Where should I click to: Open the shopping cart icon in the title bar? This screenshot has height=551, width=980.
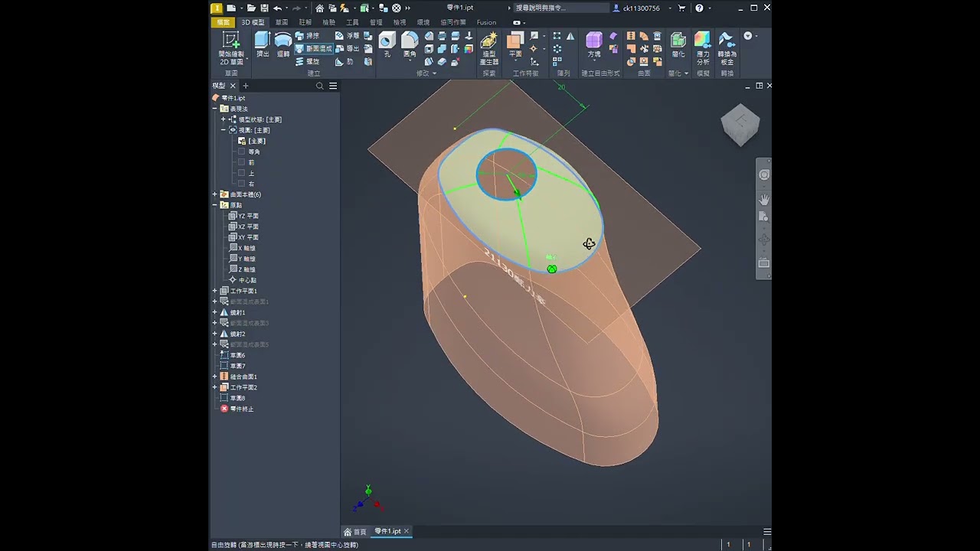click(x=681, y=8)
